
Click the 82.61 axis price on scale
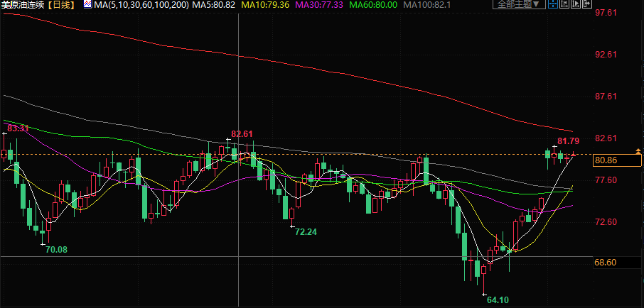606,138
